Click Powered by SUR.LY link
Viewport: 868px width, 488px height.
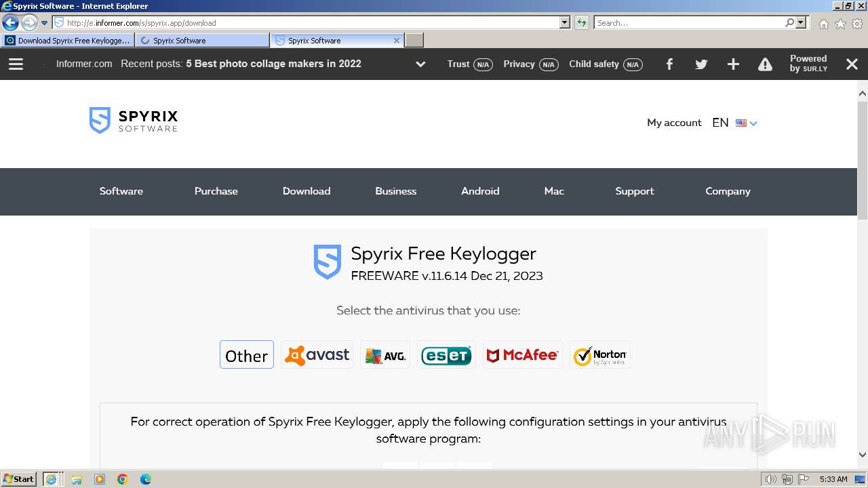click(808, 64)
